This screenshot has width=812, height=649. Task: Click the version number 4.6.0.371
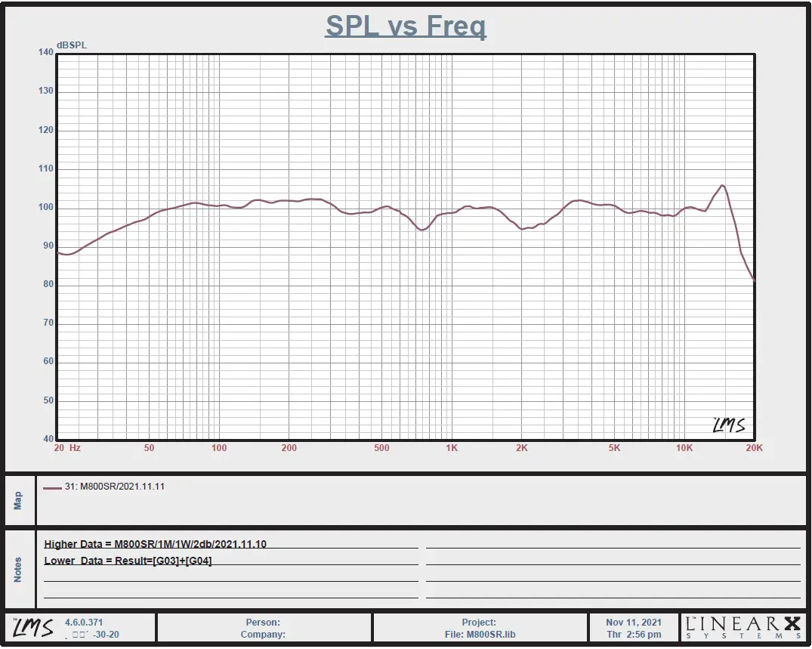[x=83, y=622]
